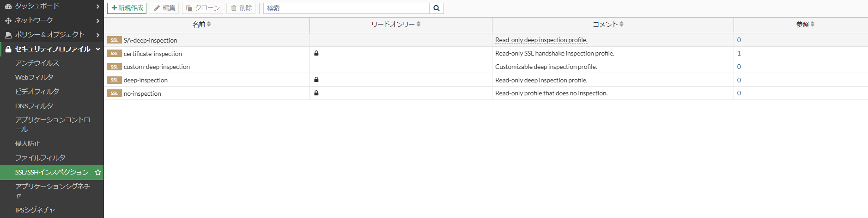Sort by リードオンリー column arrows
This screenshot has width=868, height=218.
[x=419, y=24]
